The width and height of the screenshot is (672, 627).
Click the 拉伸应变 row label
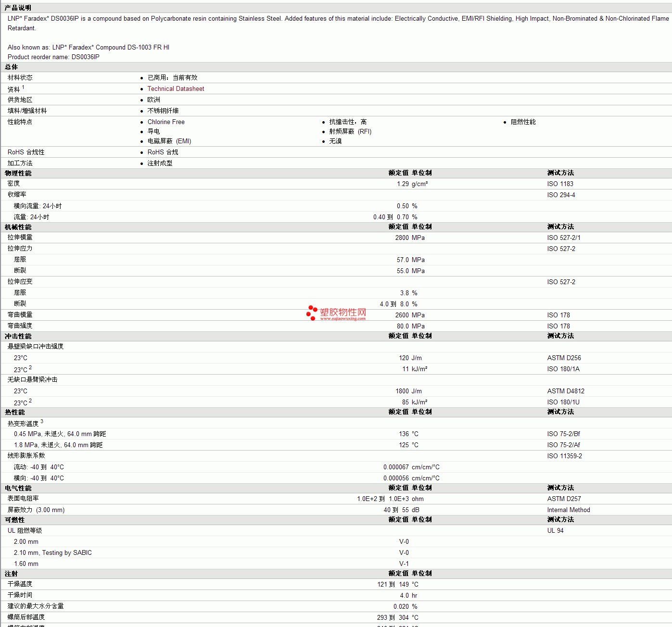[x=20, y=282]
